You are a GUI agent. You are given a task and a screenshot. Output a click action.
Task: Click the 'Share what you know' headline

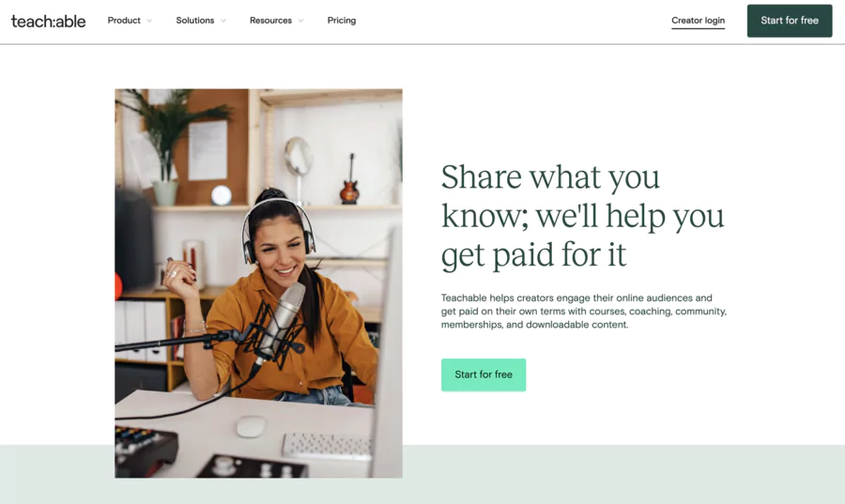[582, 216]
